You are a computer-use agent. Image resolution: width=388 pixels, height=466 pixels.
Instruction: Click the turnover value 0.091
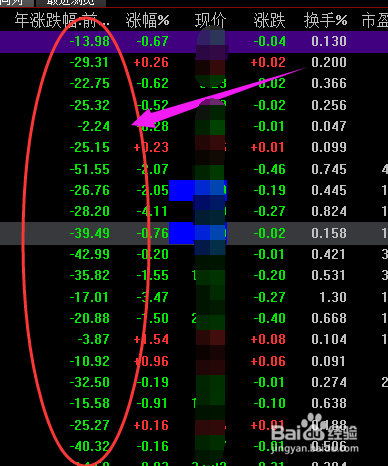coord(329,361)
